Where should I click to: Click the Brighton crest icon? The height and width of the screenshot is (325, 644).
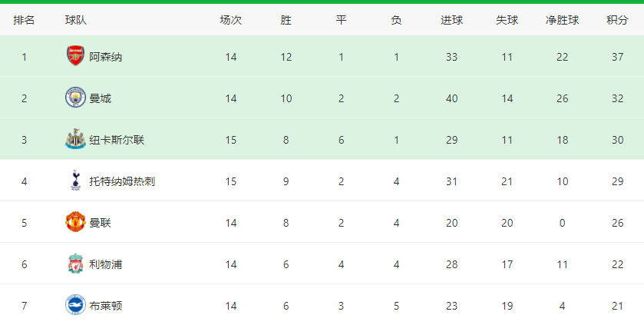(x=75, y=305)
